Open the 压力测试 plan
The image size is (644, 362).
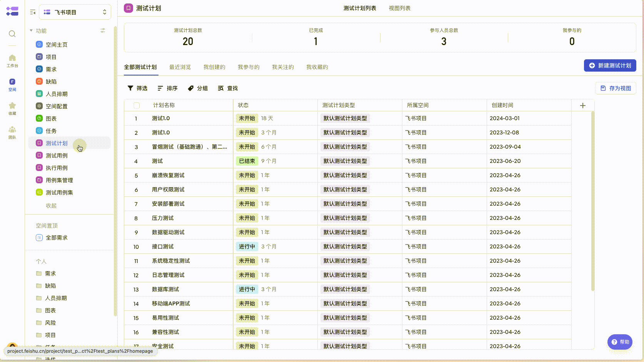163,218
